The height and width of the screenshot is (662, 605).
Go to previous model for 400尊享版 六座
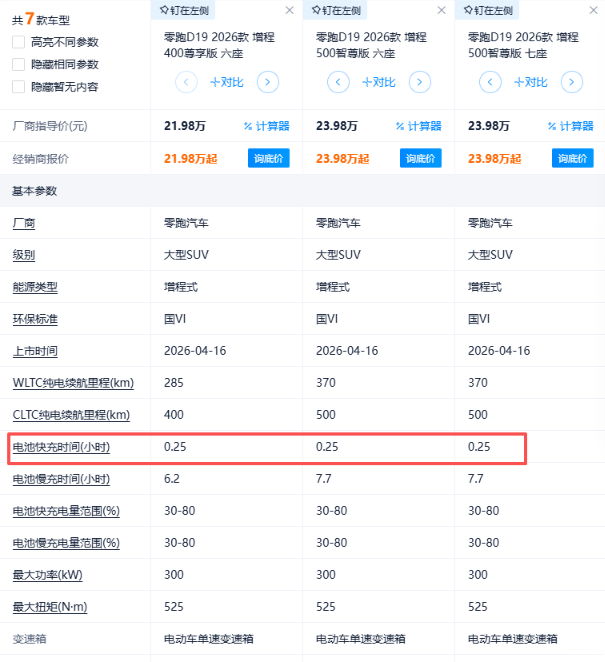(186, 82)
